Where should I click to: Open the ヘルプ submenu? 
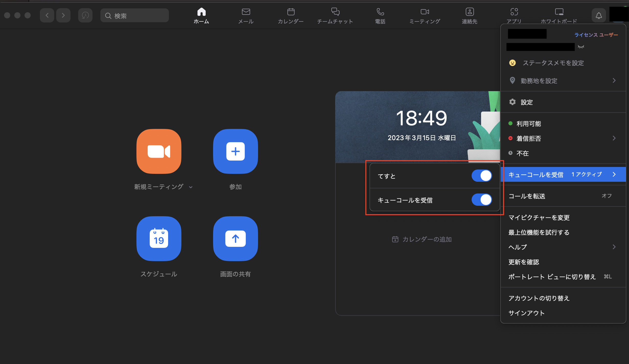point(563,247)
